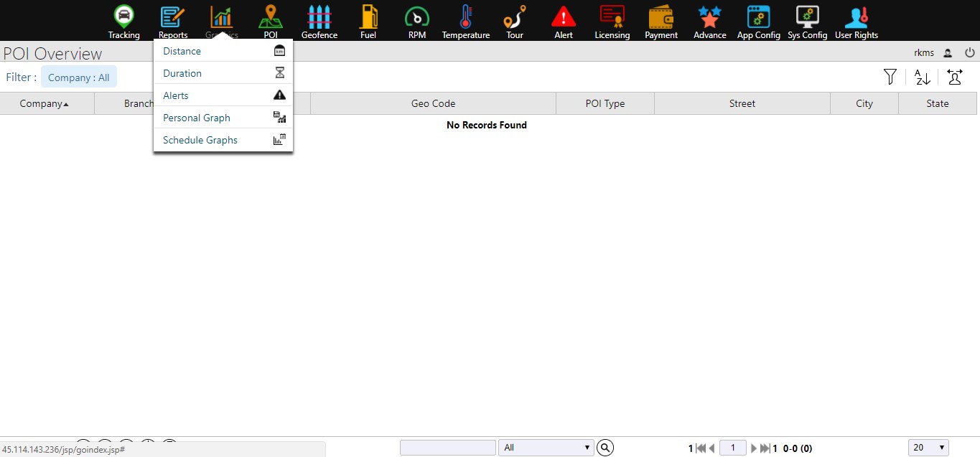Open the User Rights icon
Screen dimensions: 980x457
point(857,17)
